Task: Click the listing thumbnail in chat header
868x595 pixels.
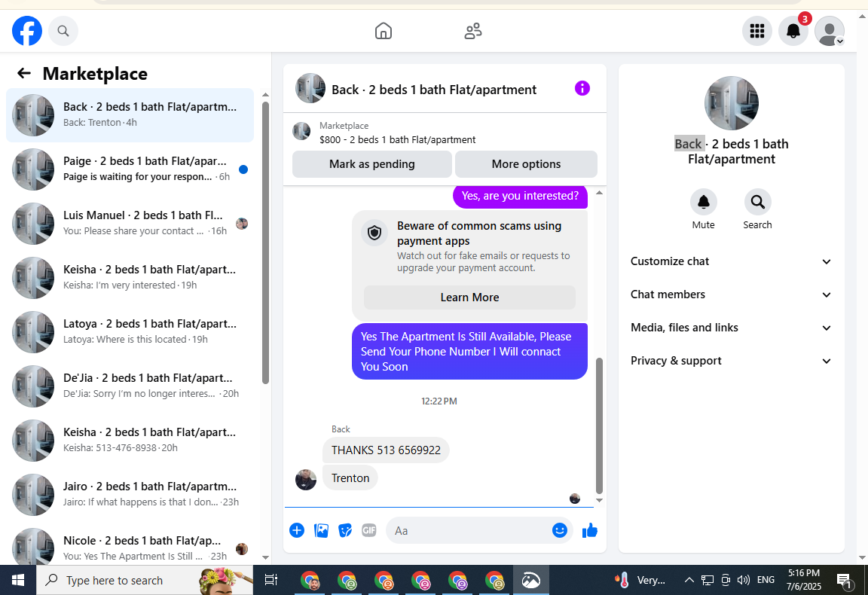Action: [310, 88]
